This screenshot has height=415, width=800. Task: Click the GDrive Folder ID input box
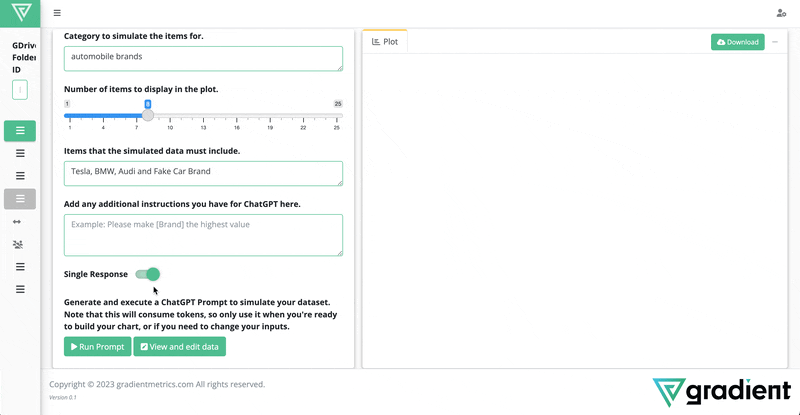pyautogui.click(x=20, y=90)
